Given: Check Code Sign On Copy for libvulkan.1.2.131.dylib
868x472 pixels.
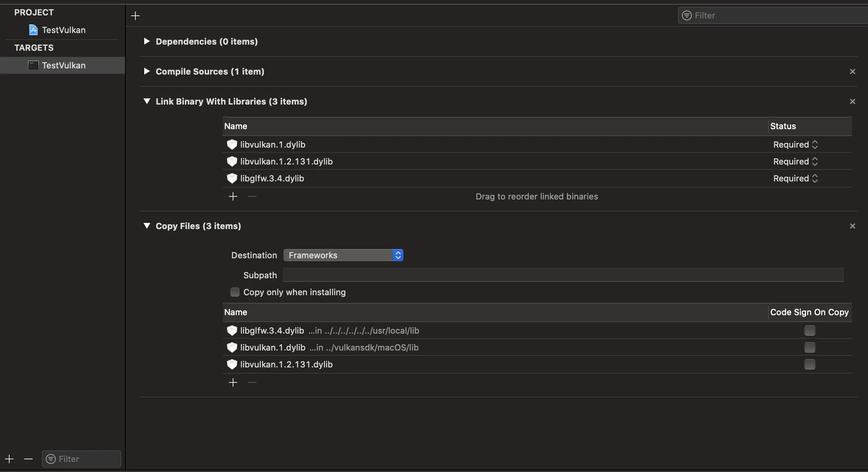Looking at the screenshot, I should 810,364.
